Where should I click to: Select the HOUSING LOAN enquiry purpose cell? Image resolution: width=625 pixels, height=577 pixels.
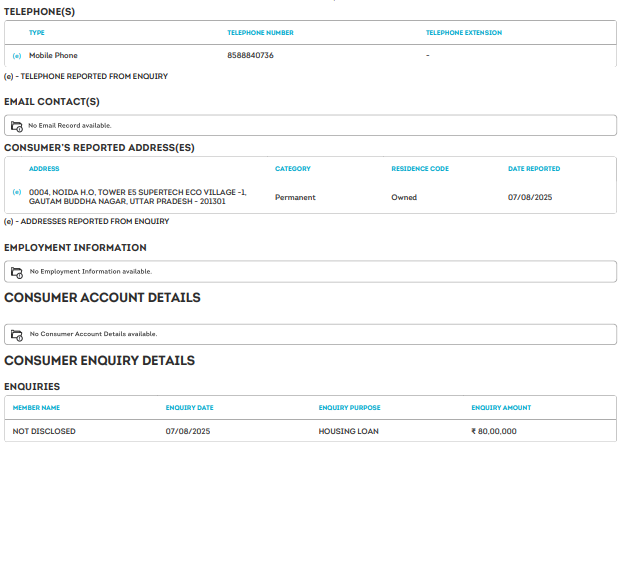click(348, 432)
